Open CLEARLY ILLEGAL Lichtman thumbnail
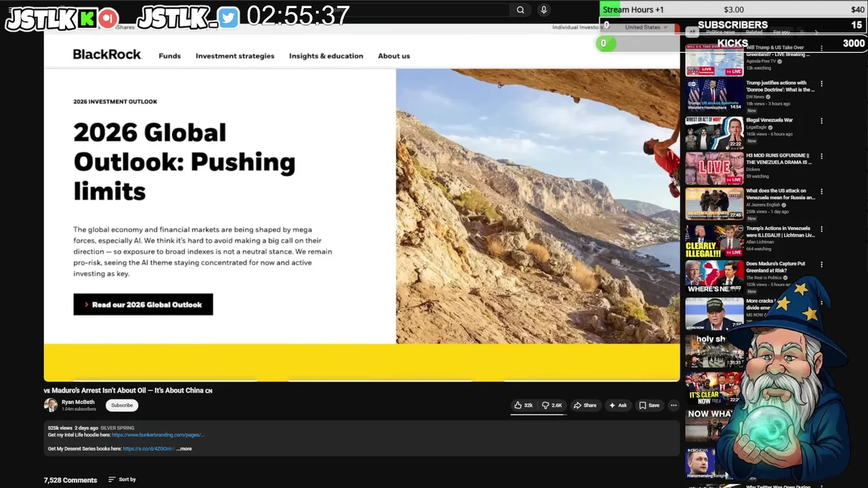The image size is (868, 488). pos(714,240)
